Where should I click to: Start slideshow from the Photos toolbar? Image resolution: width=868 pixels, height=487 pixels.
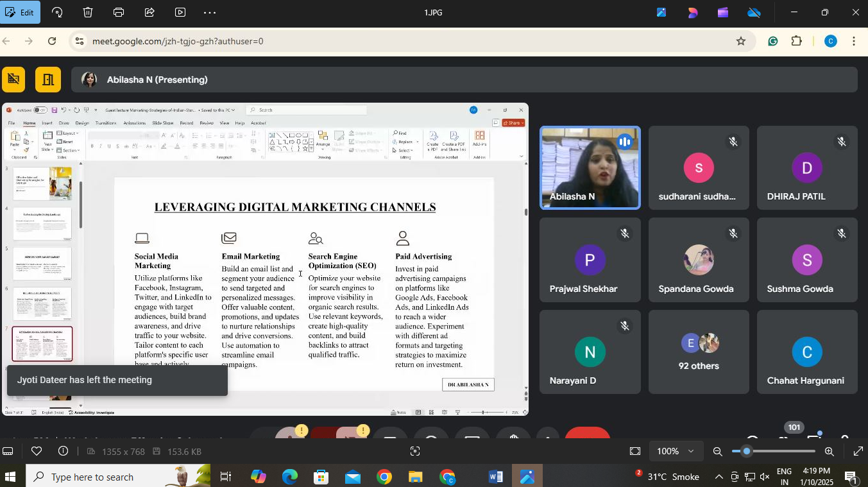[180, 12]
